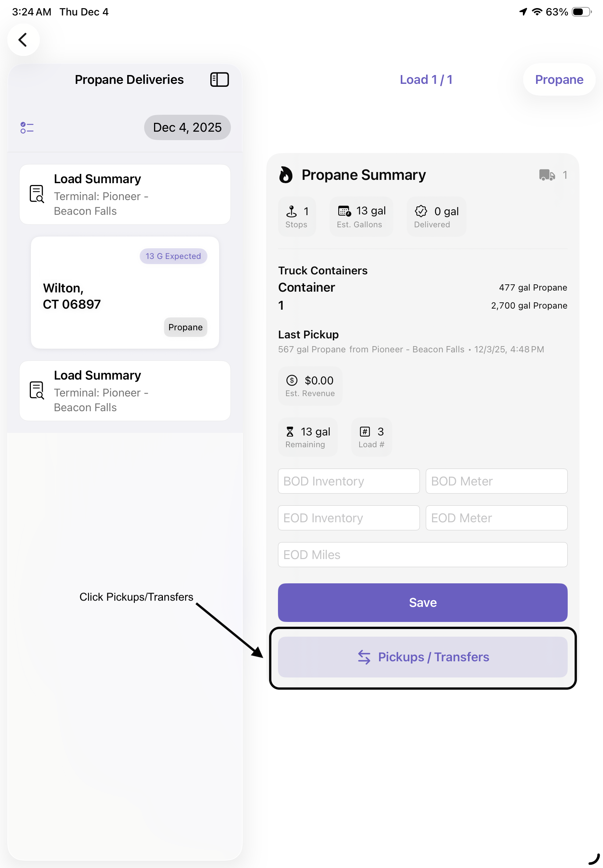The image size is (603, 868).
Task: Tap the Stops pin icon
Action: 291,211
